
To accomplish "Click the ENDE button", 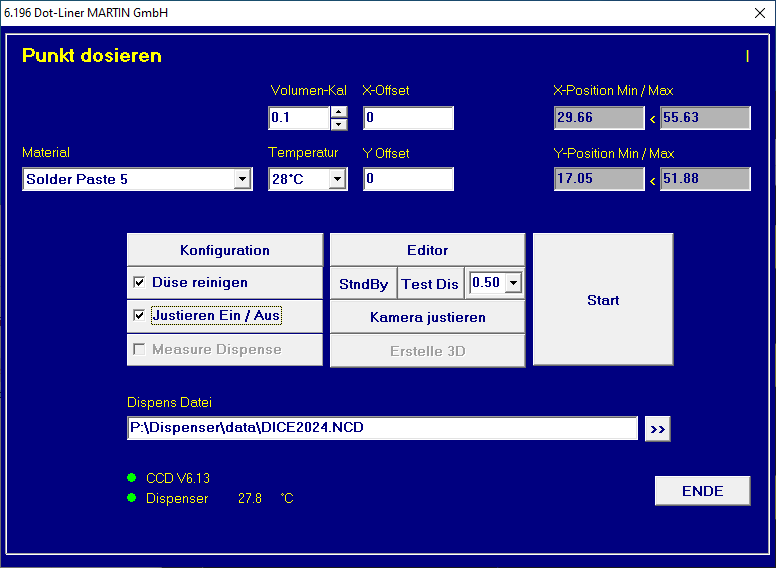I will (702, 491).
